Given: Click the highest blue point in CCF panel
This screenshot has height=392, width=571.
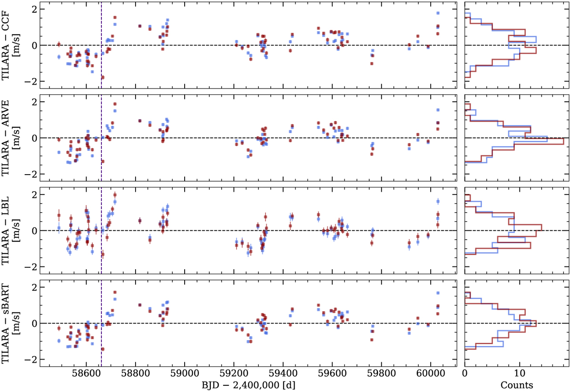Looking at the screenshot, I should click(x=438, y=13).
